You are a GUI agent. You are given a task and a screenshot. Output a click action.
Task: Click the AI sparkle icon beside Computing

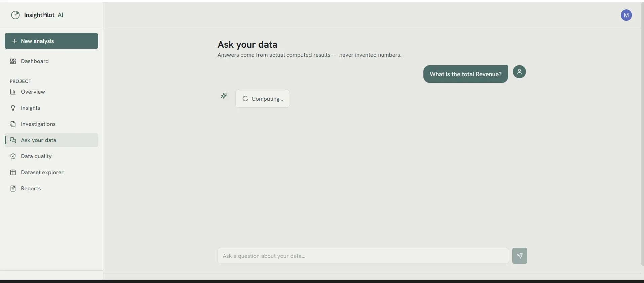pyautogui.click(x=224, y=96)
